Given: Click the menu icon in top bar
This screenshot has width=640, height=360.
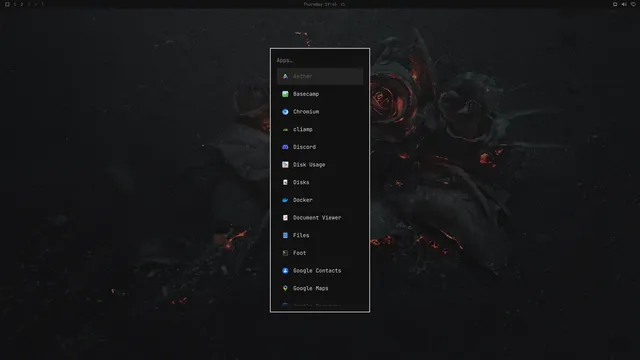Looking at the screenshot, I should point(7,4).
